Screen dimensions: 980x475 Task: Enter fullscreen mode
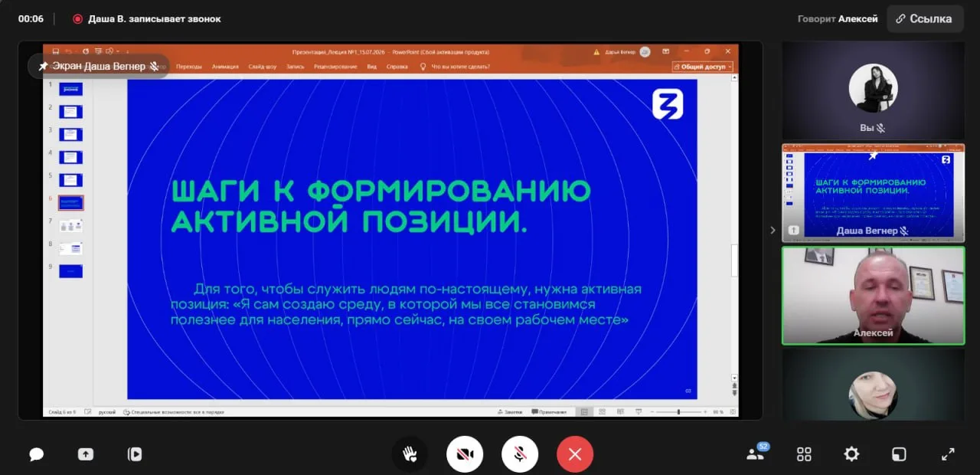(948, 454)
